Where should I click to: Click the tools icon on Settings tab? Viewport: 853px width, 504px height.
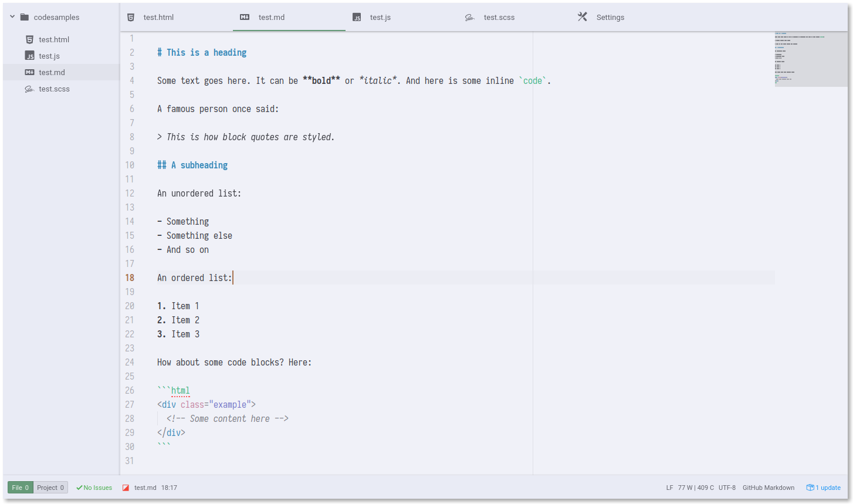(x=582, y=16)
